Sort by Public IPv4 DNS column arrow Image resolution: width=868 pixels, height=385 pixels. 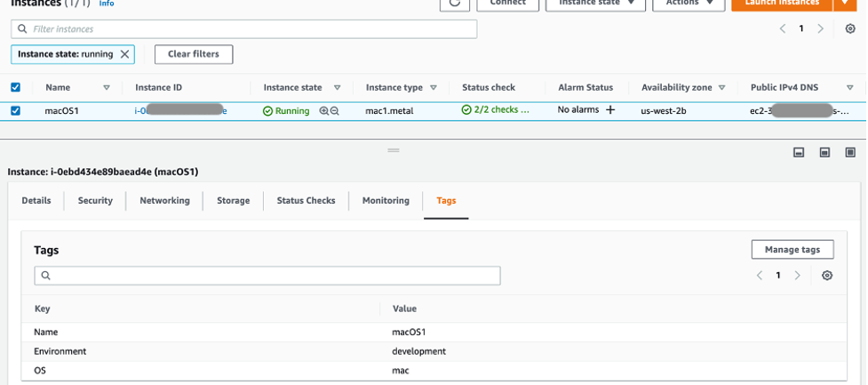(849, 87)
